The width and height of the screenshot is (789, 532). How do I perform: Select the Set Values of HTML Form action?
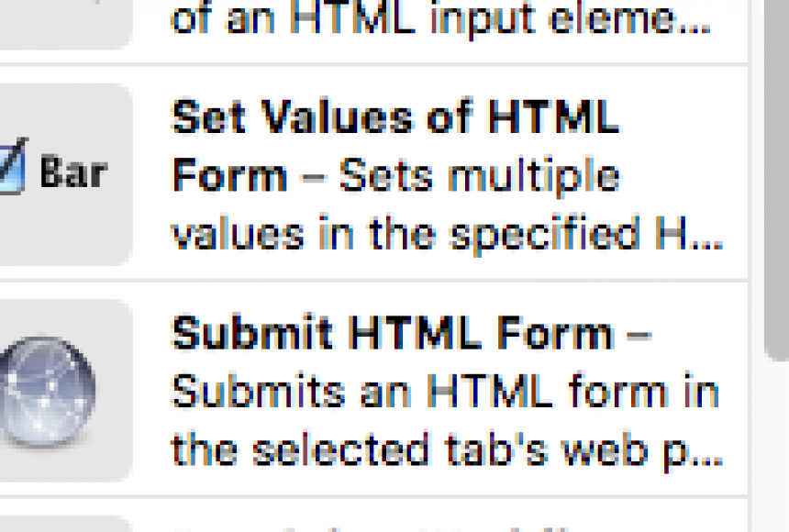[x=373, y=174]
